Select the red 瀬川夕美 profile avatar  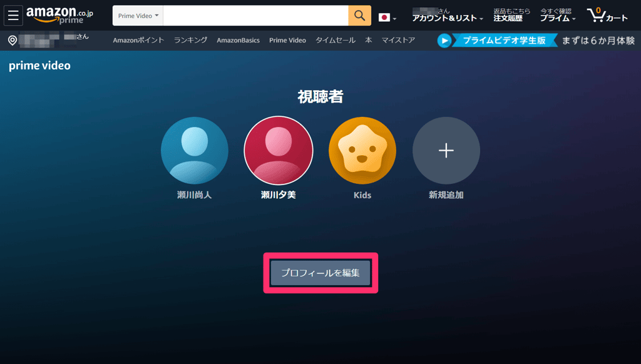[279, 150]
